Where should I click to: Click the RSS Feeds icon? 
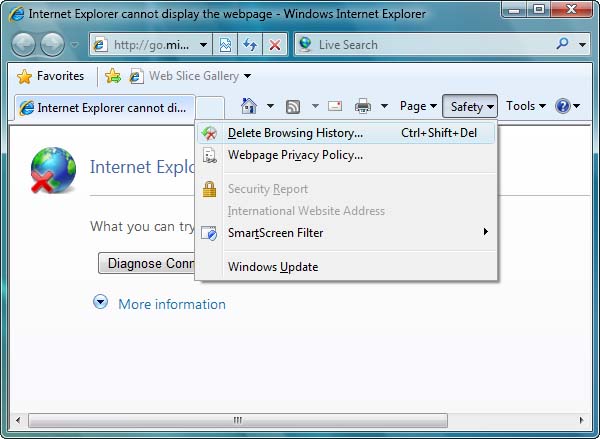click(293, 106)
